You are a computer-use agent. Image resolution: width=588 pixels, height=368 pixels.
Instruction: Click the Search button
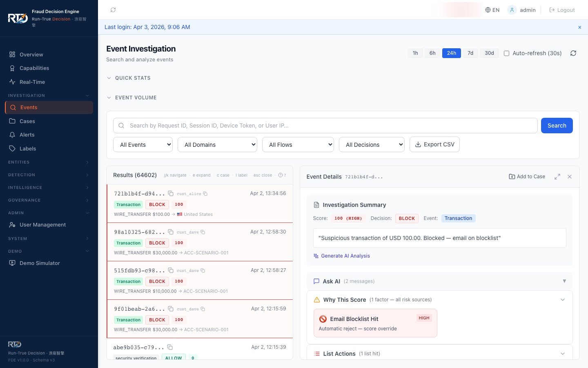pyautogui.click(x=557, y=126)
